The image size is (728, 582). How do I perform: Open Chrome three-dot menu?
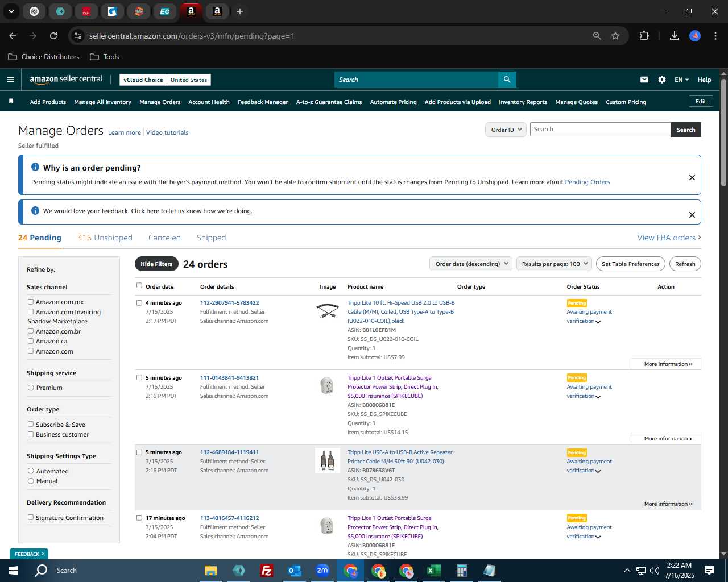coord(714,36)
